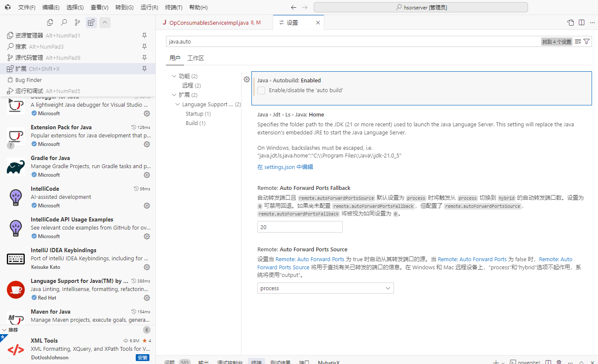Choose the 源代码管理 entry in view list
The width and height of the screenshot is (598, 364).
click(x=78, y=58)
